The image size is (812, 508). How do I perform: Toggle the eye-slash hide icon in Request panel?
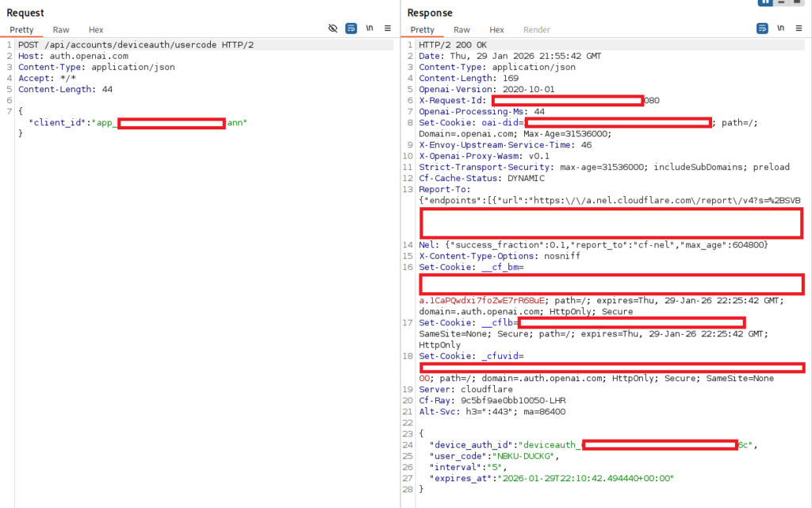point(333,28)
